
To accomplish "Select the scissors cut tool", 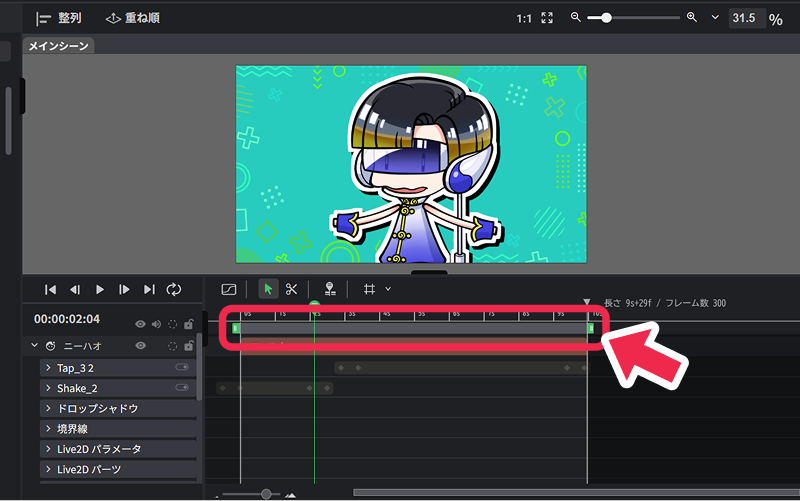I will coord(292,289).
